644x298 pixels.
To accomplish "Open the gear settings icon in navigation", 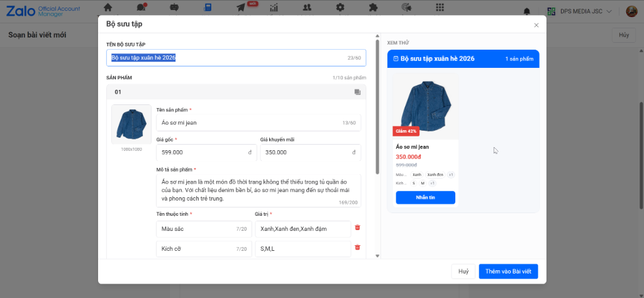I will coord(340,8).
